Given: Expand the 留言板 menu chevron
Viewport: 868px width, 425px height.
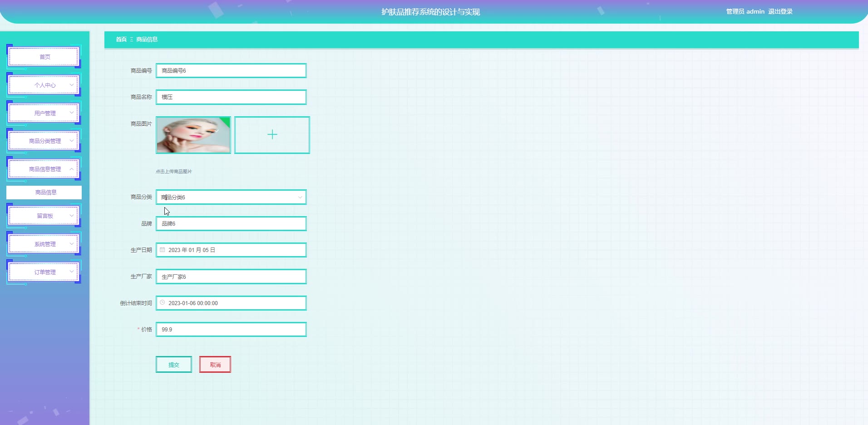Looking at the screenshot, I should pyautogui.click(x=71, y=216).
